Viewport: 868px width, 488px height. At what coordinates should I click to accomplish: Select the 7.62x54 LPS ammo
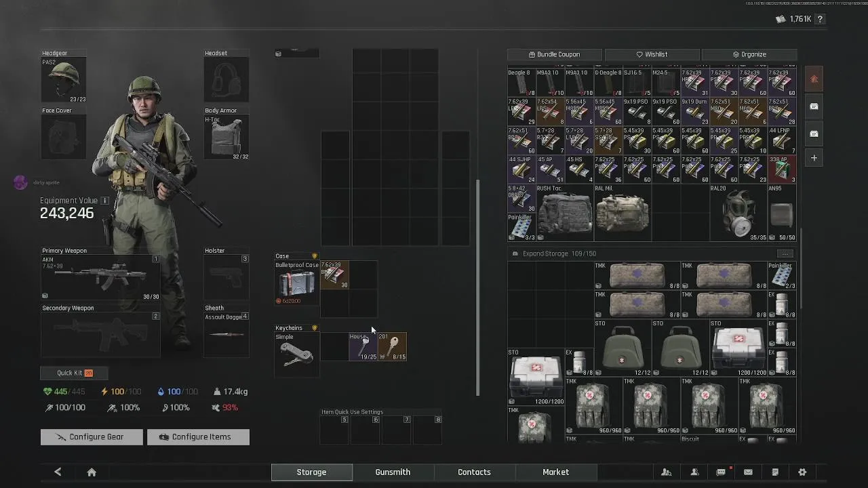[551, 112]
